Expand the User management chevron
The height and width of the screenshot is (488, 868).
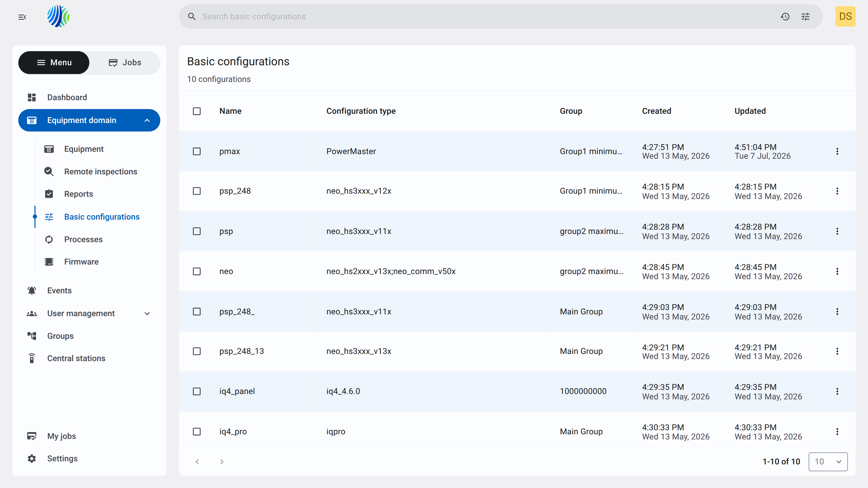tap(147, 314)
